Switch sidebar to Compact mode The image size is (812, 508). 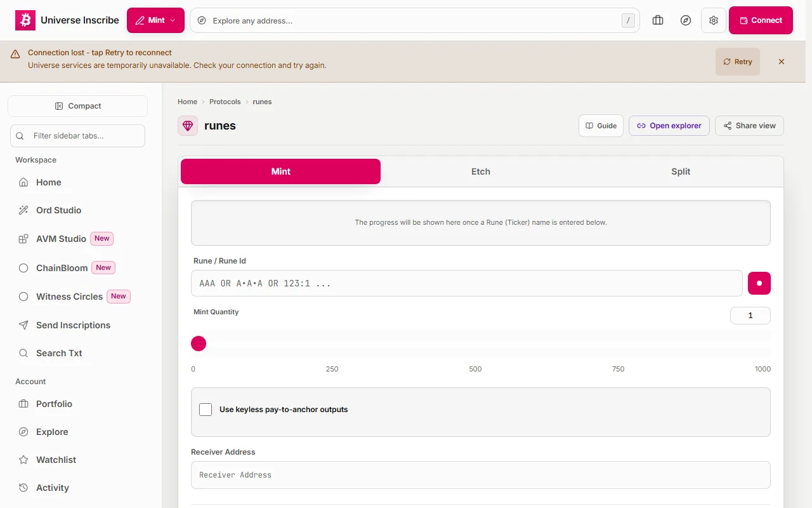click(x=77, y=106)
